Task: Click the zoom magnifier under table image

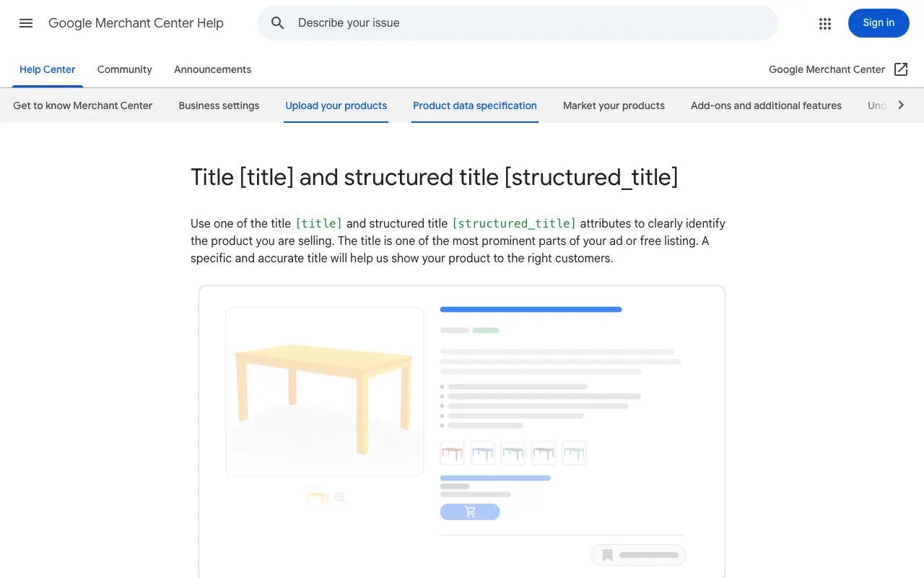Action: click(x=341, y=498)
